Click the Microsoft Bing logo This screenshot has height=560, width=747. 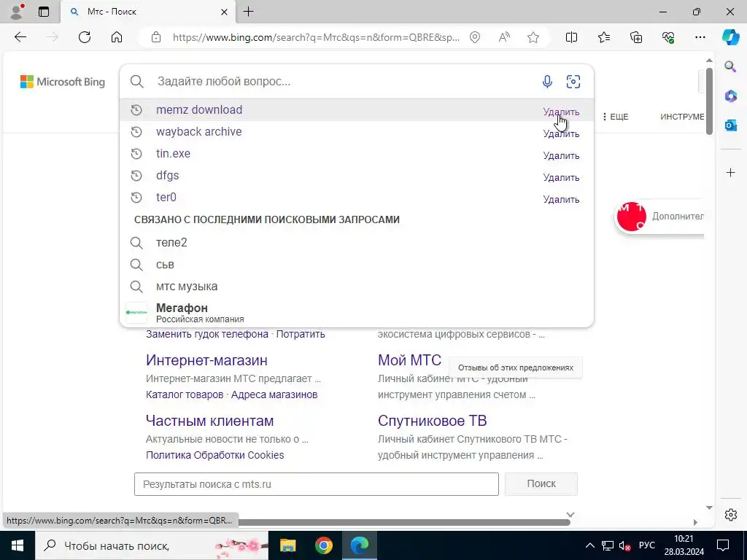click(x=63, y=82)
